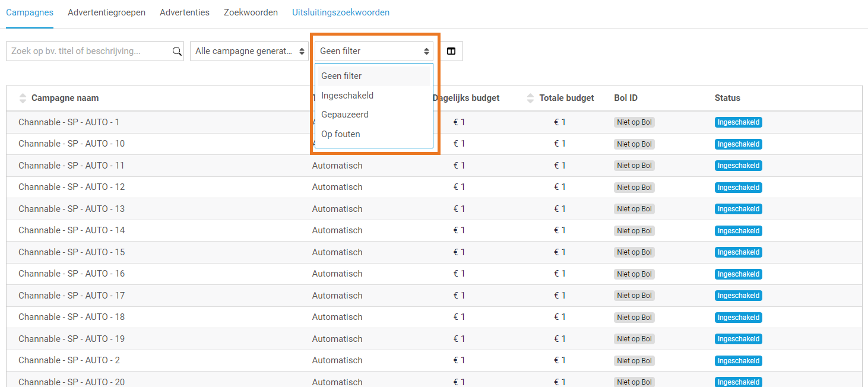Select row Channable - SP - AUTO - 16

pyautogui.click(x=434, y=274)
